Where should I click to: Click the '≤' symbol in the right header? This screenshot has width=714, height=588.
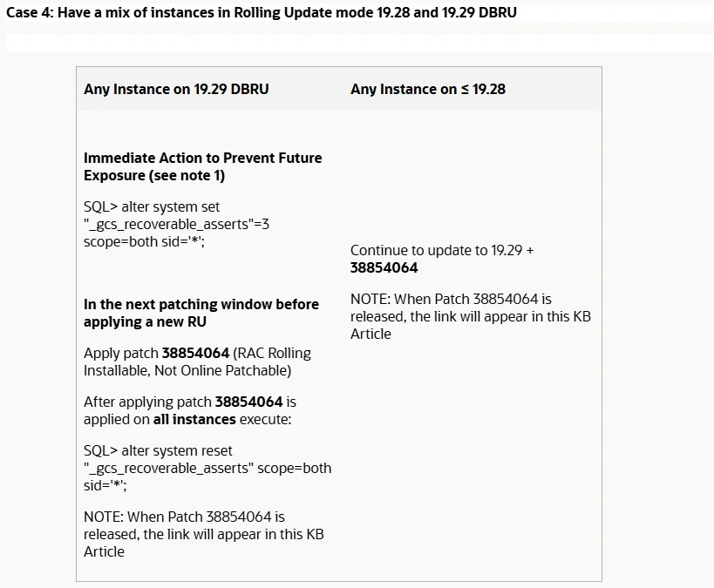point(465,89)
